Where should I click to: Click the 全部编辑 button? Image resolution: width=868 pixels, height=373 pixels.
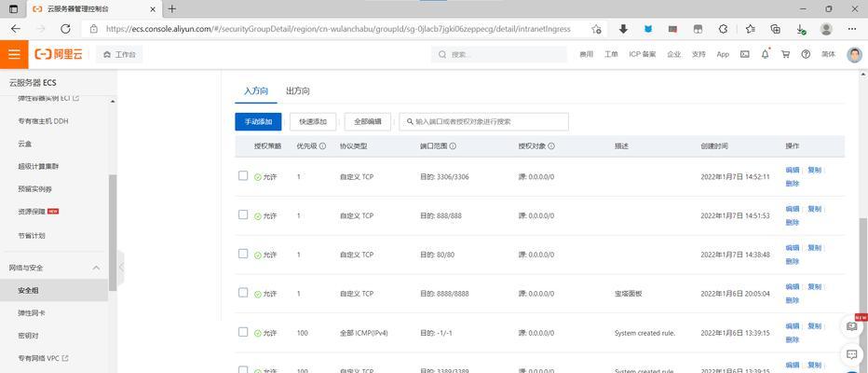(x=368, y=122)
